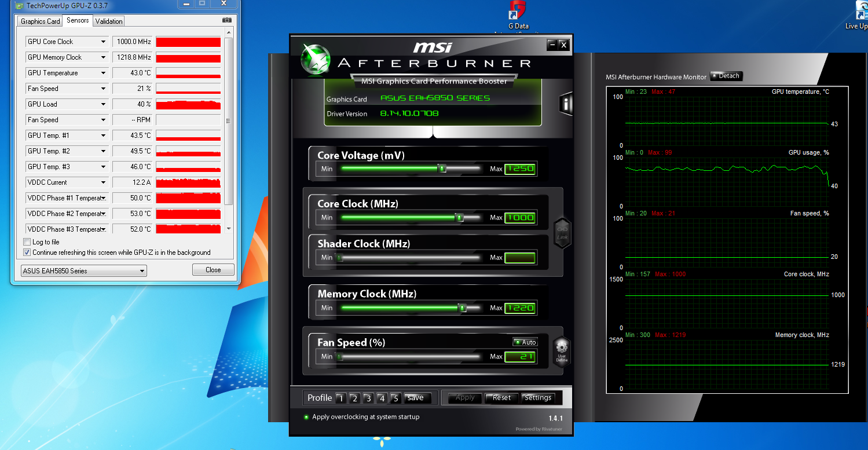
Task: Switch to the Graphics Card tab
Action: point(41,21)
